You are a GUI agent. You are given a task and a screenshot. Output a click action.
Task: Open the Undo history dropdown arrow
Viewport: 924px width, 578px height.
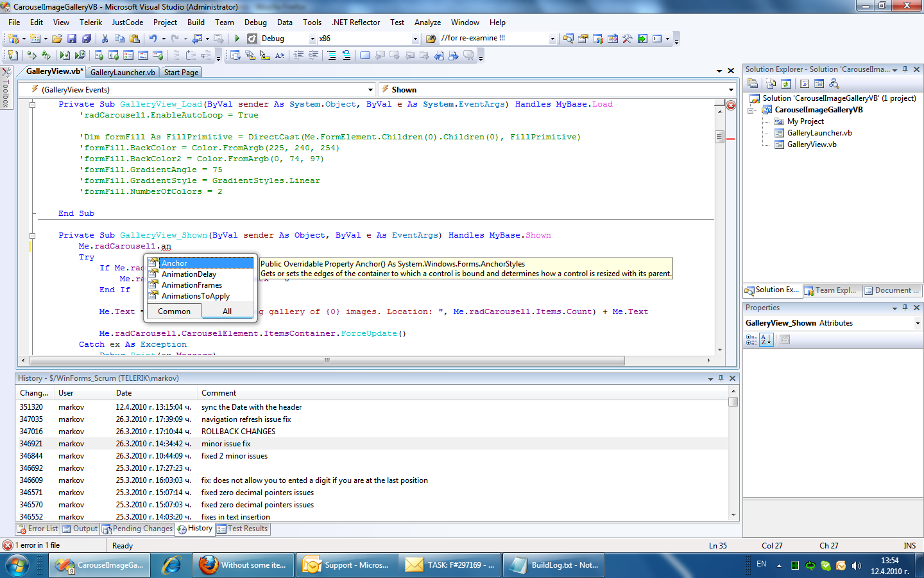click(164, 39)
